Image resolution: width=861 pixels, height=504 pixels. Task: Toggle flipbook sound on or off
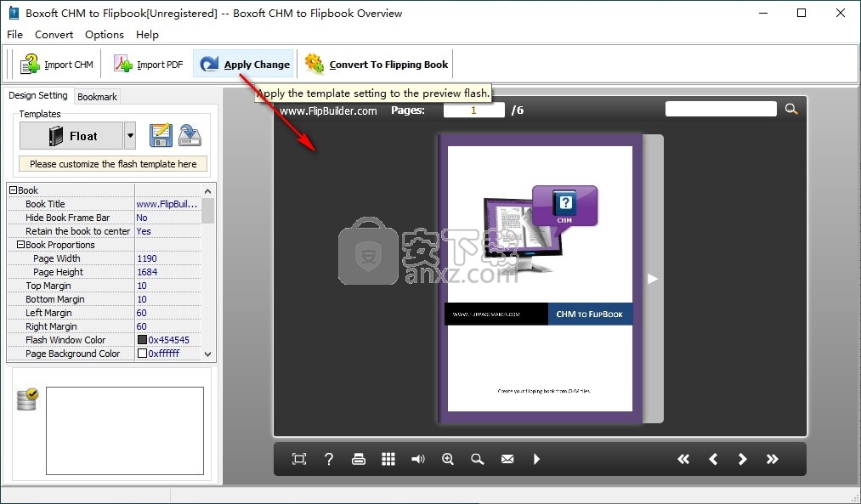click(418, 459)
